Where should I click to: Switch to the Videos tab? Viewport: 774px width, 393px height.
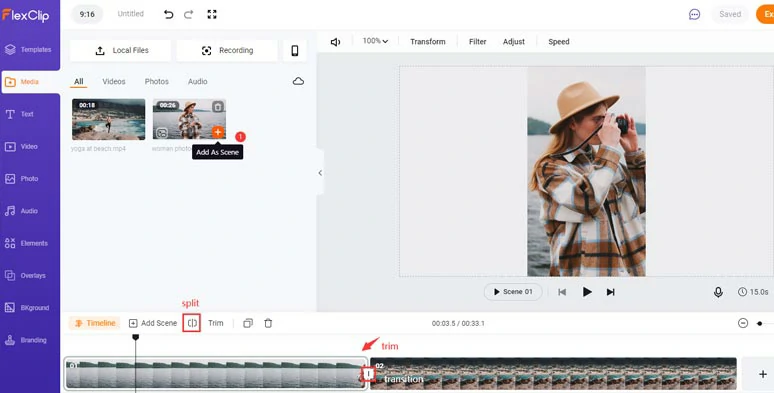tap(114, 81)
